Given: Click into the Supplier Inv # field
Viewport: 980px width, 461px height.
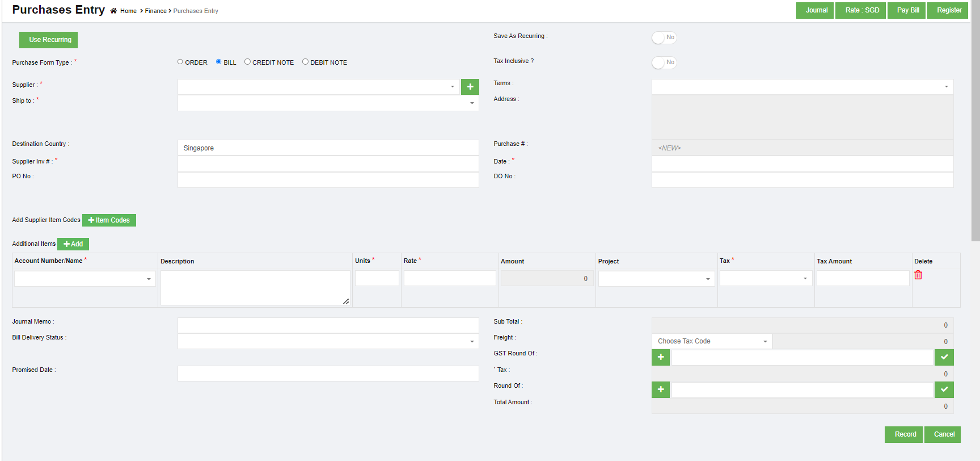Looking at the screenshot, I should point(328,164).
